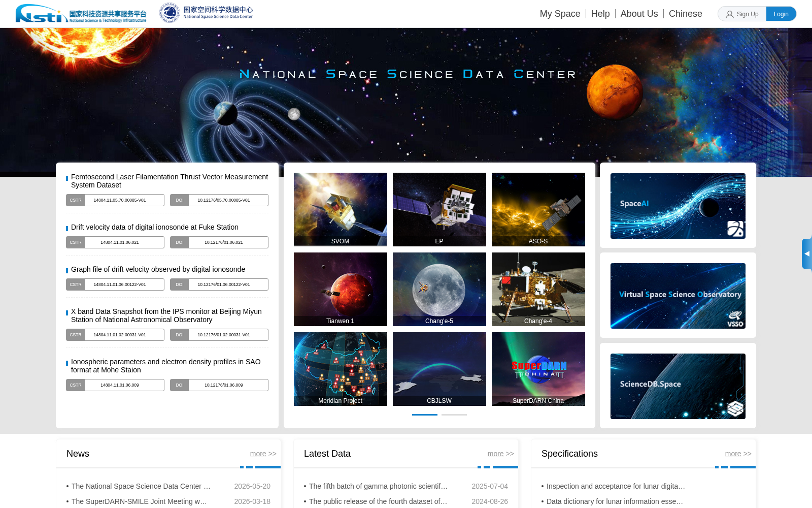812x508 pixels.
Task: Open Graph file of drift velocity dataset
Action: (158, 269)
